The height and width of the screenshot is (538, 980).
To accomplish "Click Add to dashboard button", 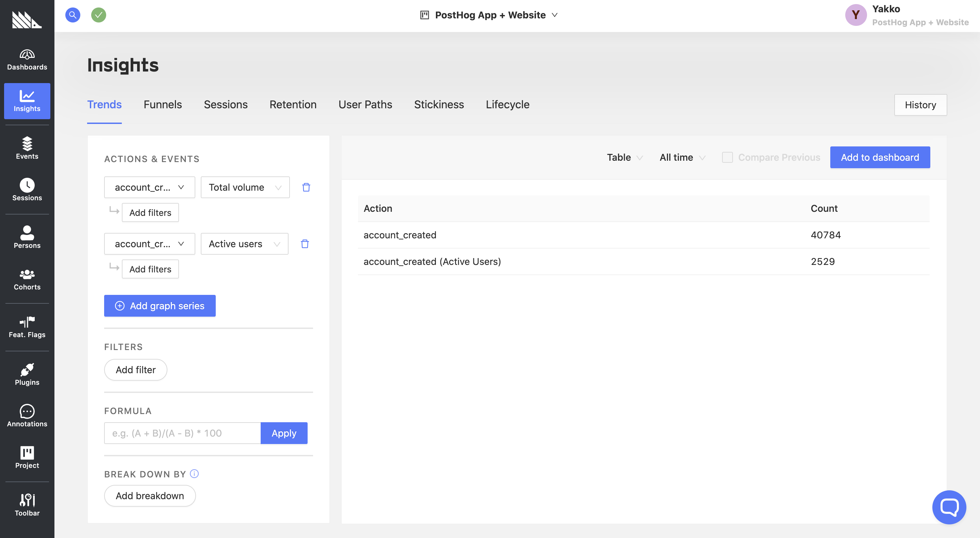I will (880, 157).
